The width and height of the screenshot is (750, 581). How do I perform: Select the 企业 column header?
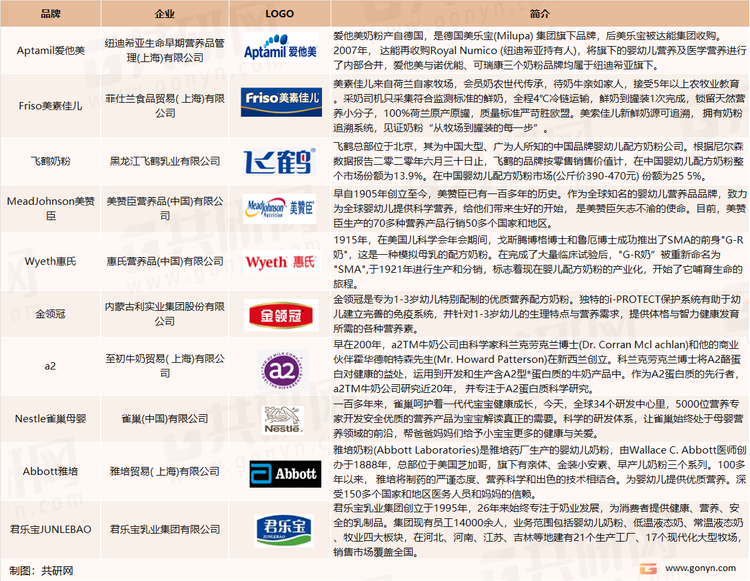click(165, 13)
